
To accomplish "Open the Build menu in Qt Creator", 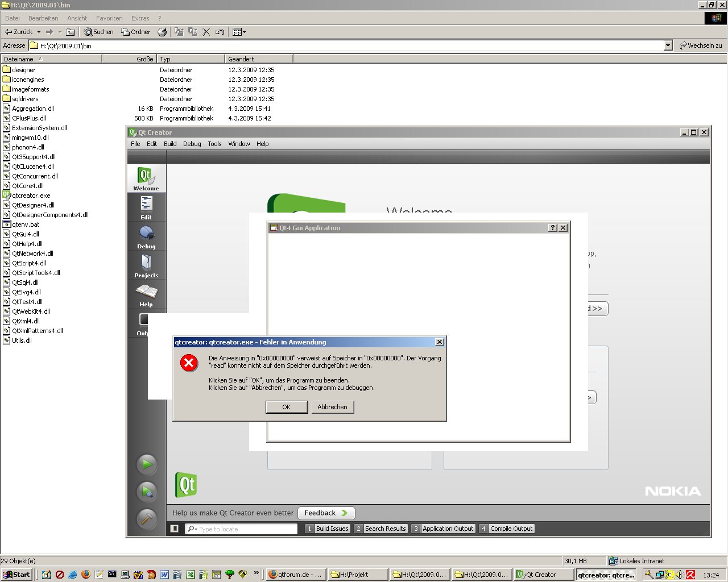I will pyautogui.click(x=170, y=144).
